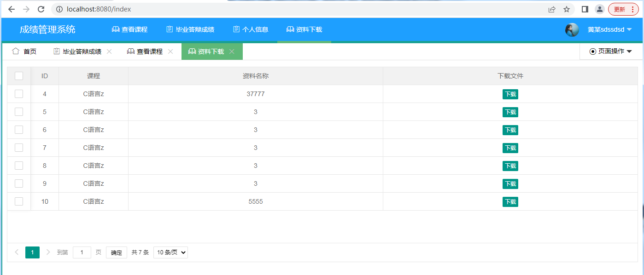The height and width of the screenshot is (275, 644).
Task: Open 个人信息 in the top navigation
Action: pos(250,29)
